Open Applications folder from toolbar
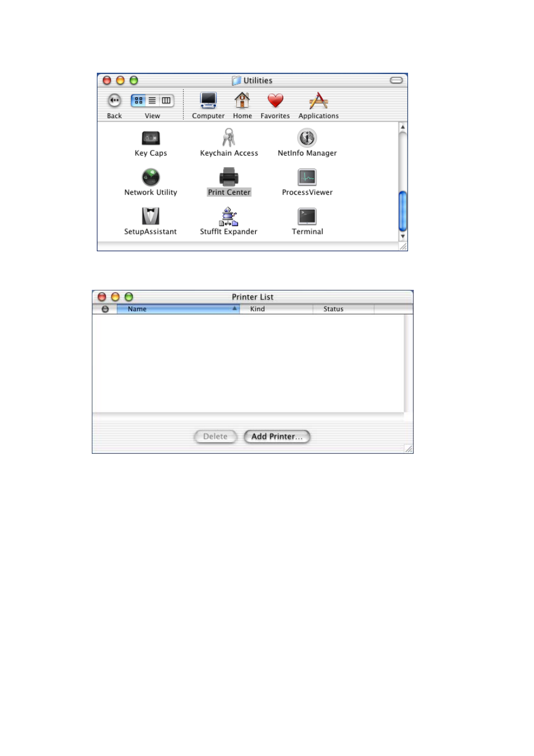The width and height of the screenshot is (534, 756). pos(318,101)
